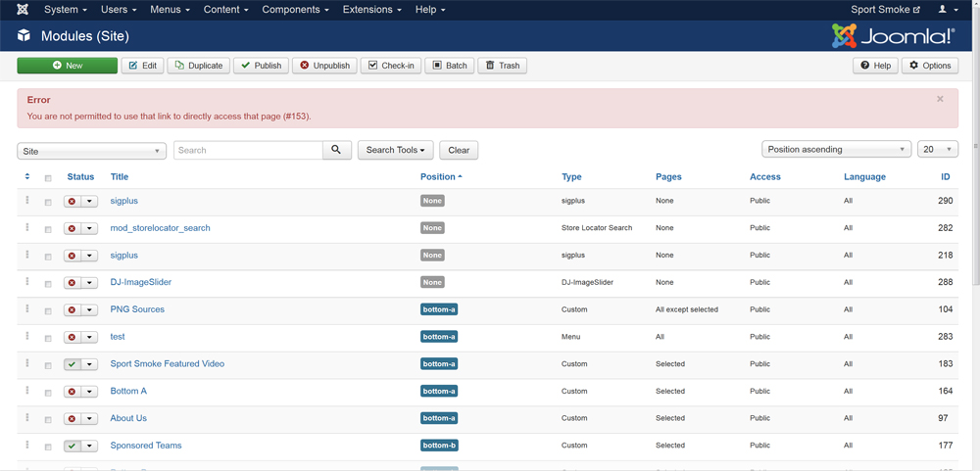Click the drag handle icon for PNG Sources
This screenshot has width=980, height=471.
[x=27, y=309]
